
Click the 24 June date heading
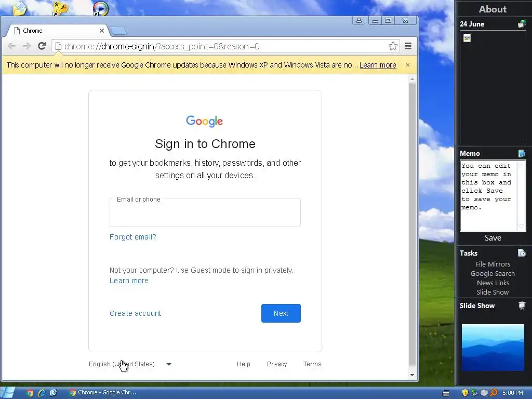[x=472, y=24]
